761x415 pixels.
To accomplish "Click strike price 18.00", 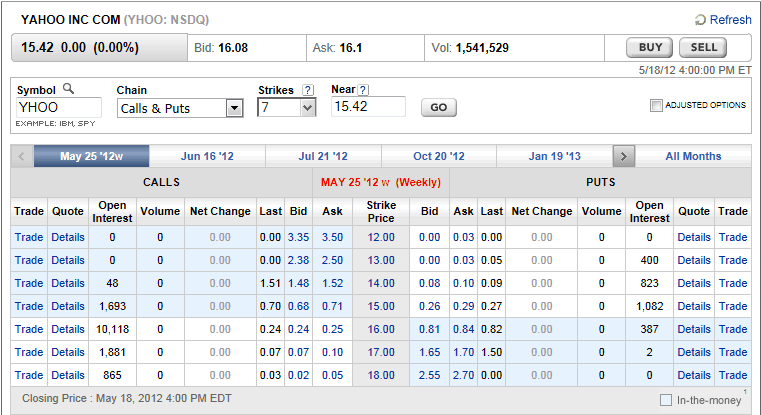I will pyautogui.click(x=381, y=375).
